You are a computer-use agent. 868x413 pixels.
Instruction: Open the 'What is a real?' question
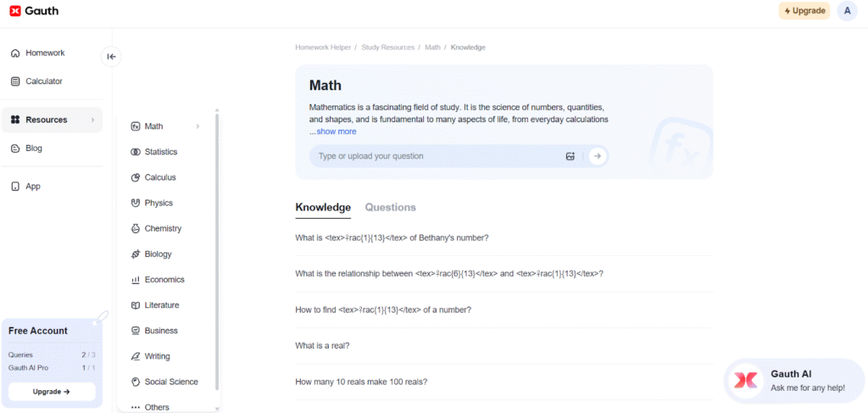[322, 345]
